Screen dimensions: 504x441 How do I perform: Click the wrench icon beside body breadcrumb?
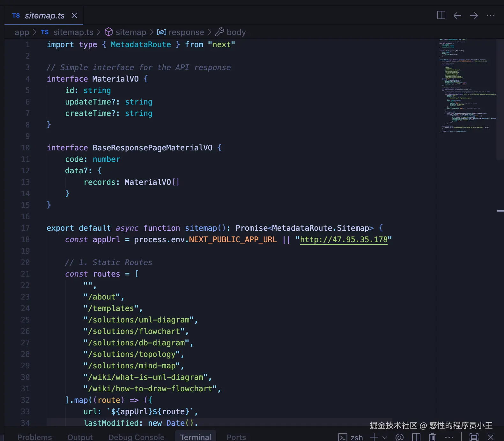[219, 32]
